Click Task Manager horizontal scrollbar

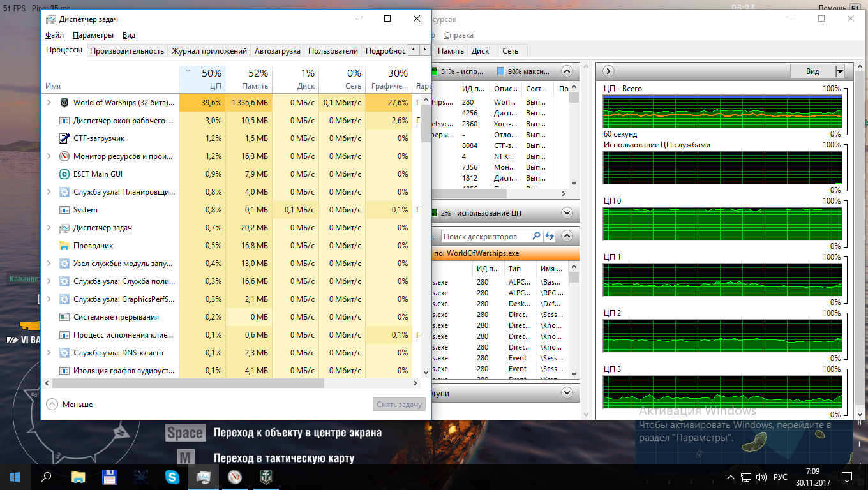point(188,383)
